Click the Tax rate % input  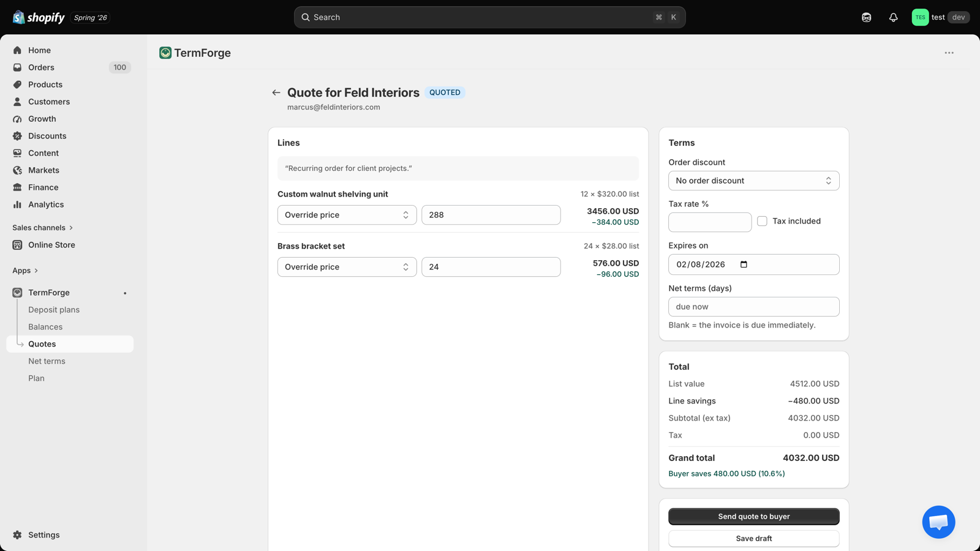click(709, 222)
